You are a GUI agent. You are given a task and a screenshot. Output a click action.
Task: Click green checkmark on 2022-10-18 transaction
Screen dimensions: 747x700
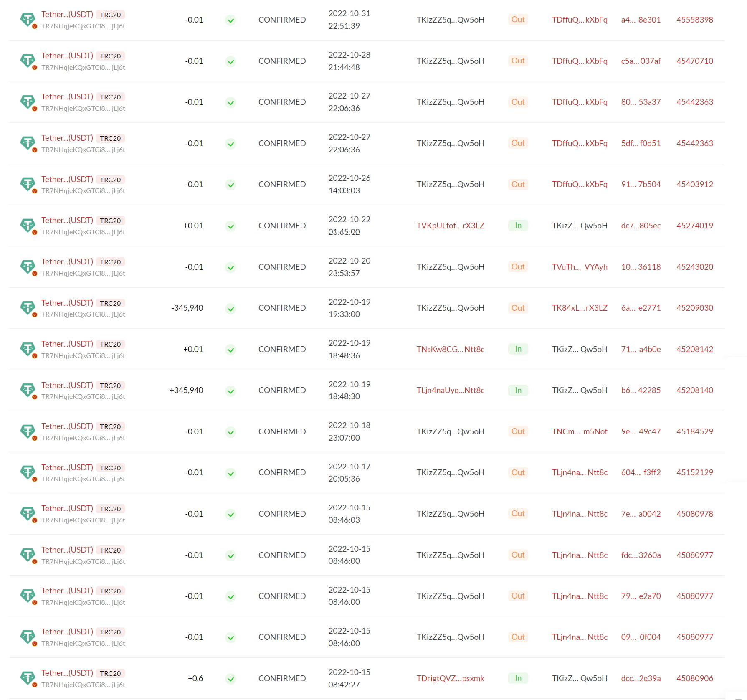(x=230, y=432)
